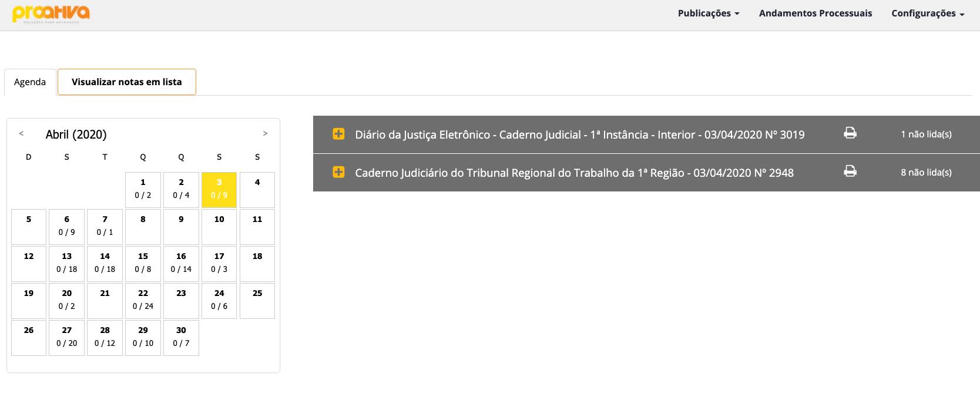Select April 23 in the calendar
980x397 pixels.
[x=181, y=301]
